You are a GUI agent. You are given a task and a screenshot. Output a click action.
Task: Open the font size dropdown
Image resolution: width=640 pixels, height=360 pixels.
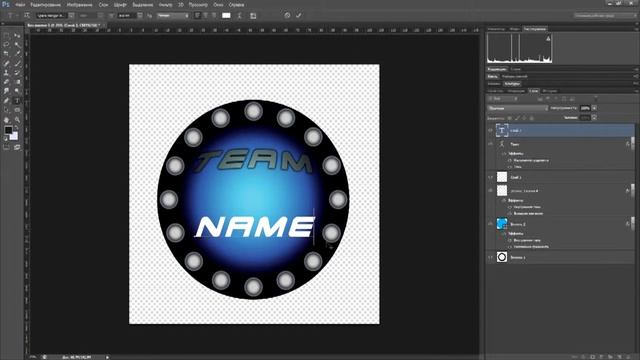point(140,16)
